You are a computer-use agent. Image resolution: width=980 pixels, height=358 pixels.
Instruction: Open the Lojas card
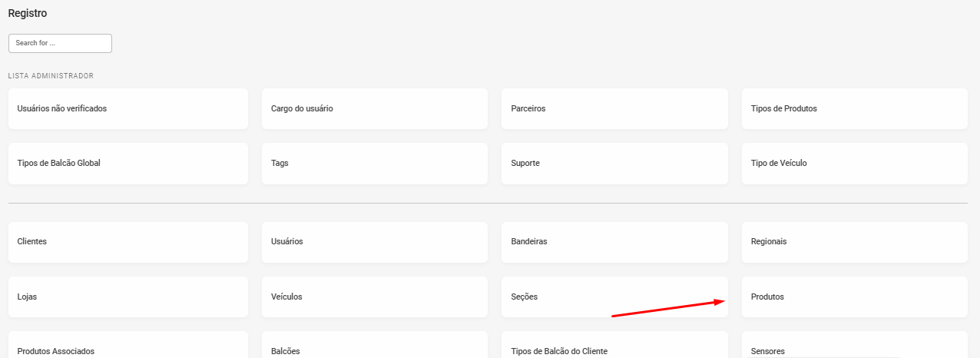coord(127,297)
